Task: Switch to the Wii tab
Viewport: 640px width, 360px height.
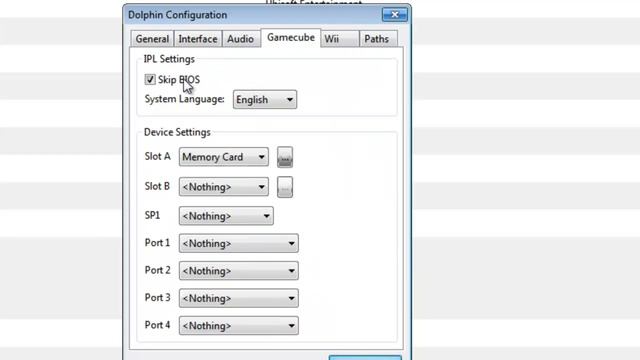Action: click(x=340, y=39)
